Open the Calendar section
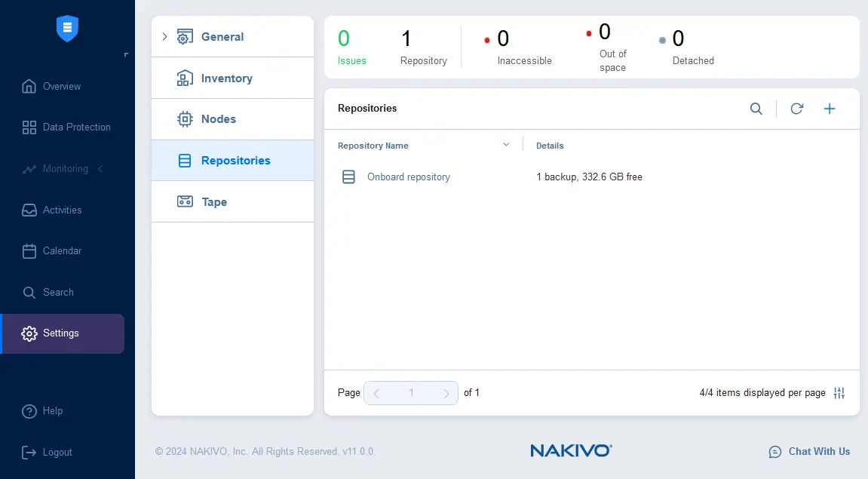The width and height of the screenshot is (868, 479). [x=63, y=251]
